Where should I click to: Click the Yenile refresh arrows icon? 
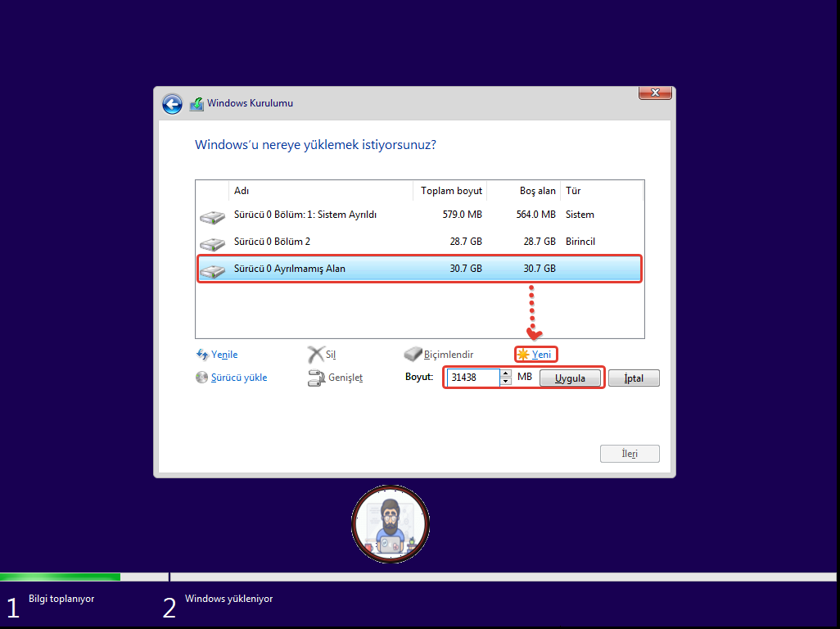pos(202,355)
